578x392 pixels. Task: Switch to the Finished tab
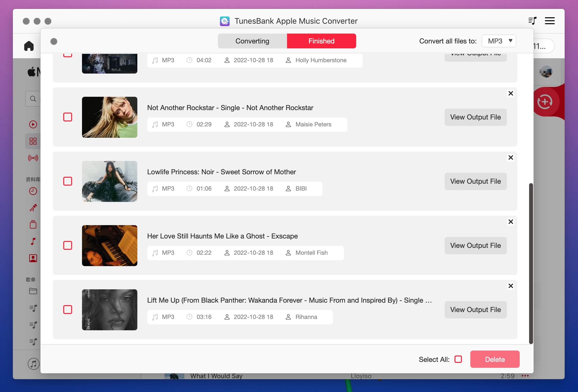pyautogui.click(x=321, y=41)
